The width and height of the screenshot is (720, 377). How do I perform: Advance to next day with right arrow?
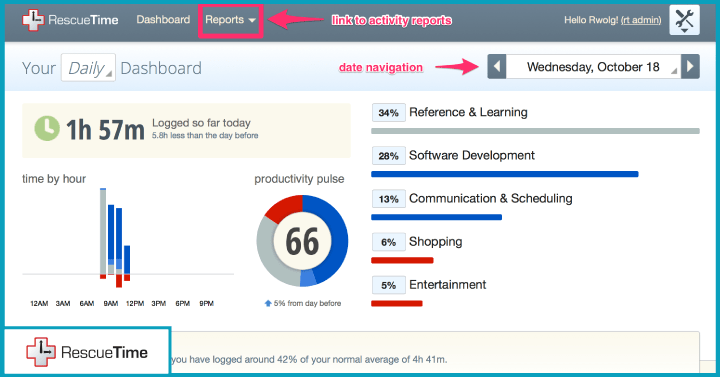coord(690,67)
